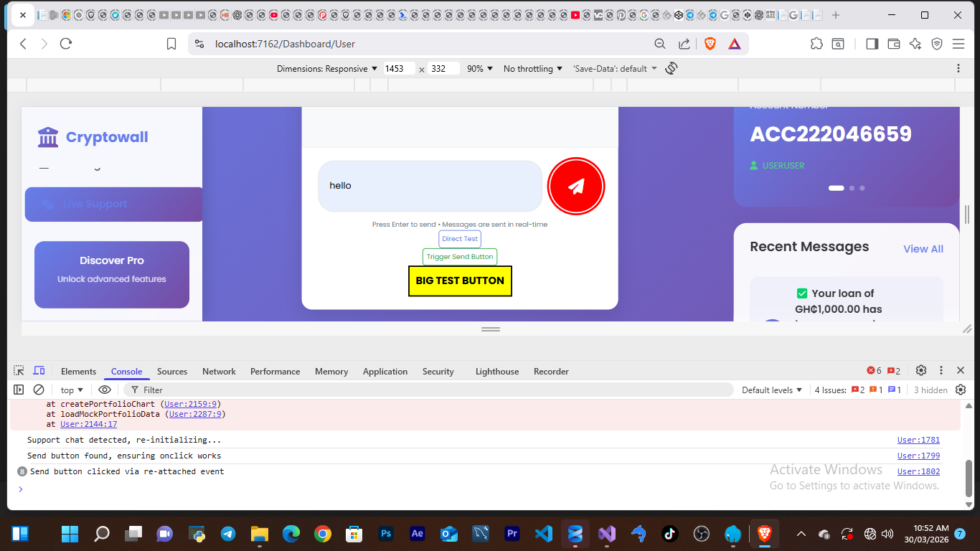
Task: Click the browser reload button
Action: click(x=66, y=44)
